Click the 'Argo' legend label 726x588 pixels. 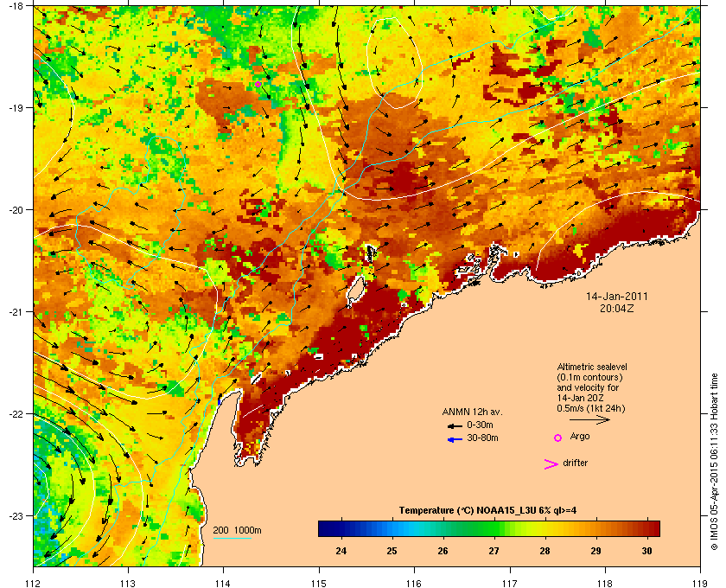[580, 437]
